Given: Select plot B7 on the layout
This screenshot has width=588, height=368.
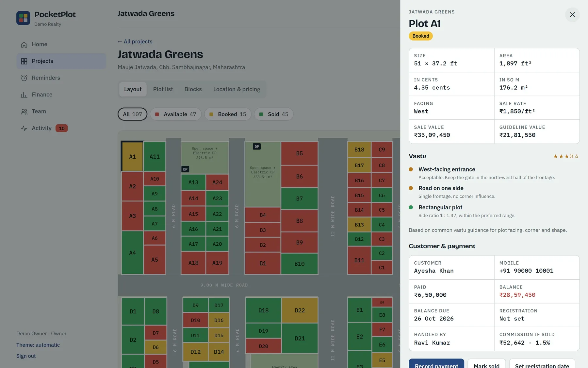Looking at the screenshot, I should click(299, 199).
